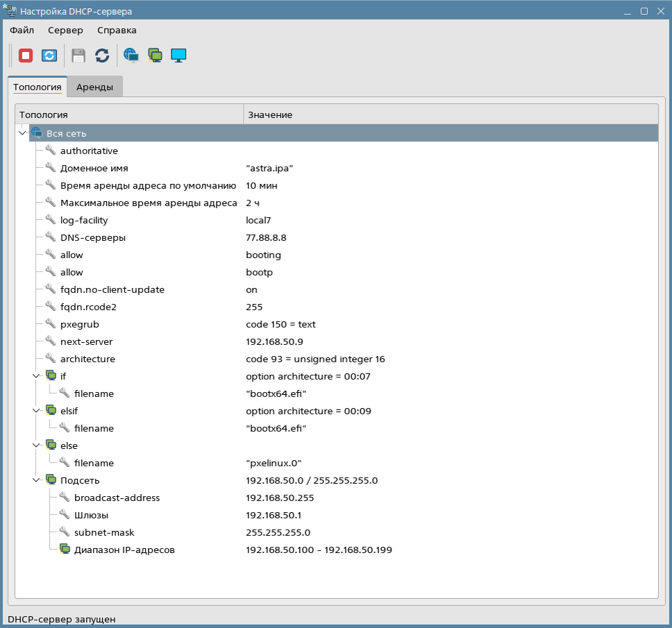Click the globe icon of Вся сеть

tap(37, 133)
